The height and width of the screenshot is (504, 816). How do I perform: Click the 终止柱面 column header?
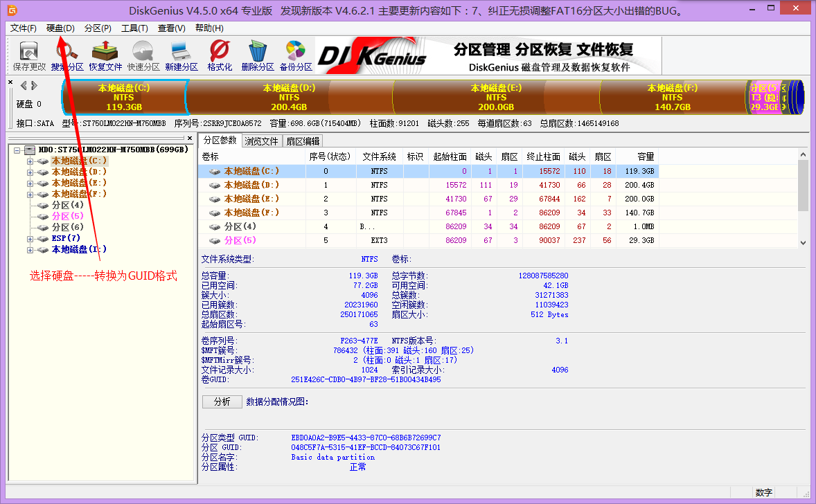tap(544, 156)
